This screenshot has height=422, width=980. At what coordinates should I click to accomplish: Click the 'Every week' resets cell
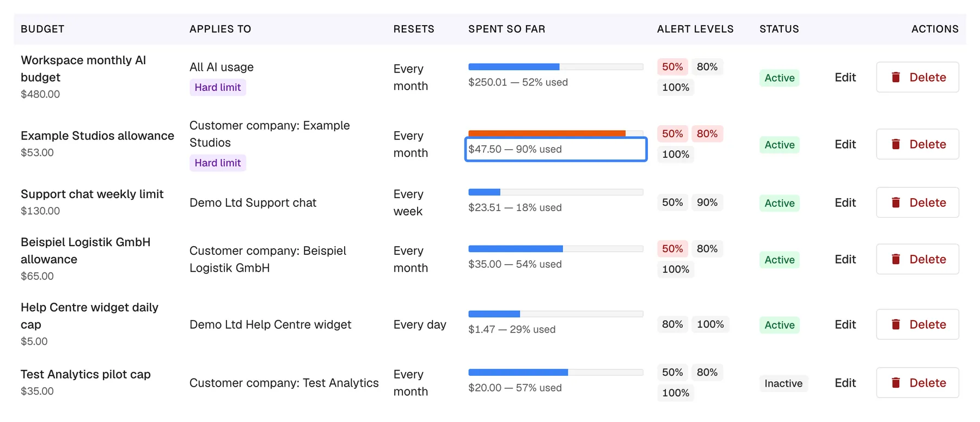(x=408, y=203)
